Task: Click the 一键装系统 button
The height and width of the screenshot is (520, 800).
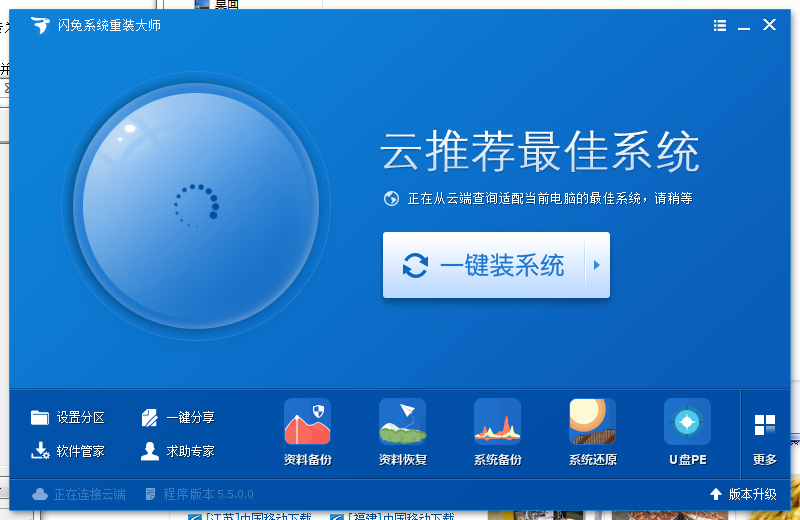Action: click(484, 265)
